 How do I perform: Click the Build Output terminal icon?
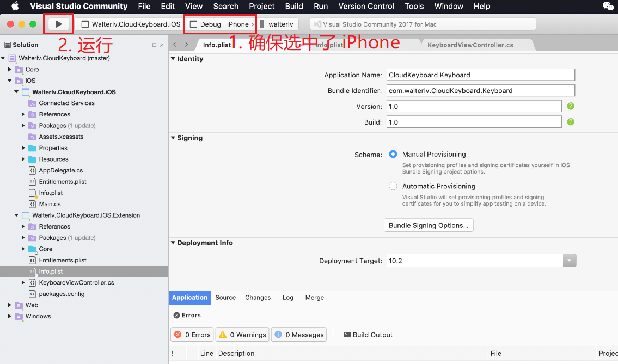click(347, 335)
